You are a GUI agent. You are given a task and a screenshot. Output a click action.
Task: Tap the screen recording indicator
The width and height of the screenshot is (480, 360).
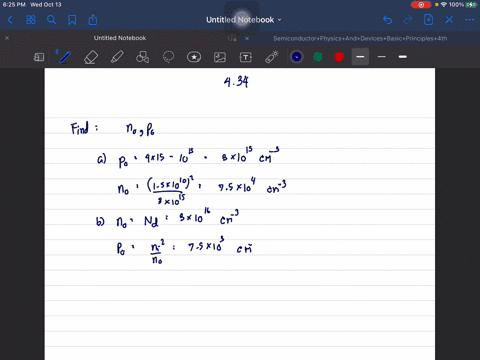tap(421, 5)
